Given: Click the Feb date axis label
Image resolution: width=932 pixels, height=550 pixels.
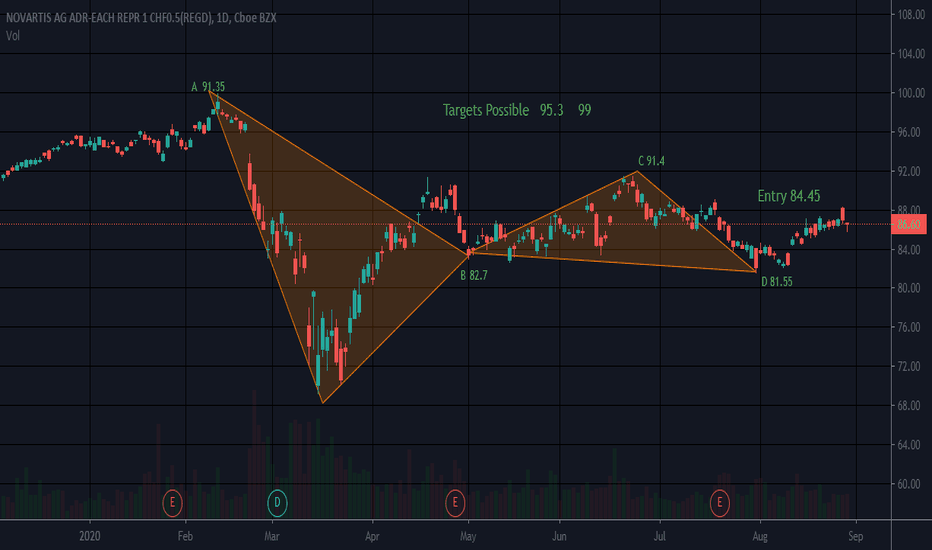Looking at the screenshot, I should [x=185, y=536].
